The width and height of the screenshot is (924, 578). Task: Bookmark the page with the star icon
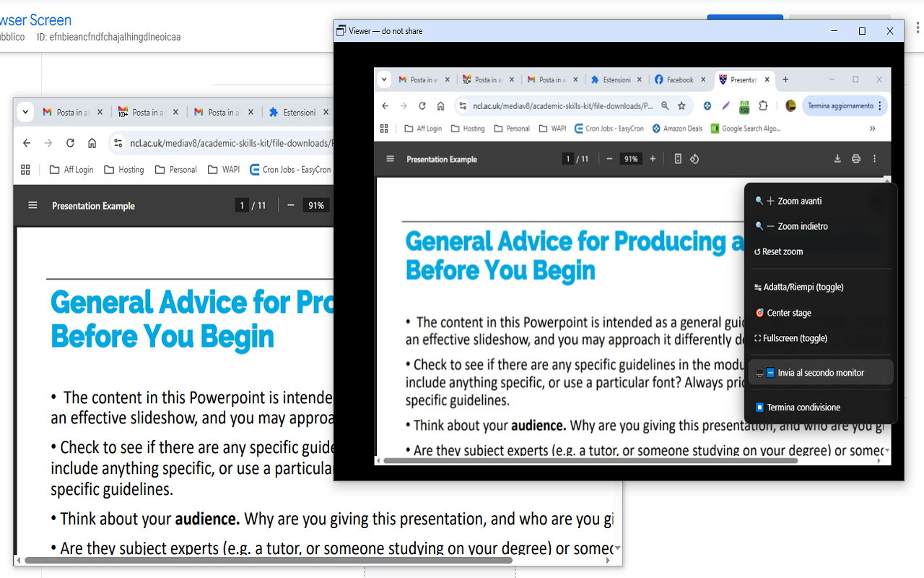681,105
